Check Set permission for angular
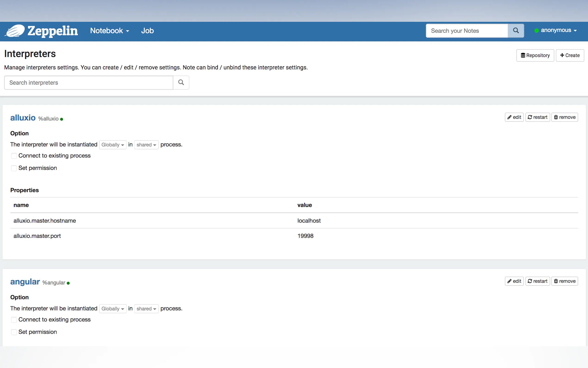The width and height of the screenshot is (588, 368). tap(14, 332)
